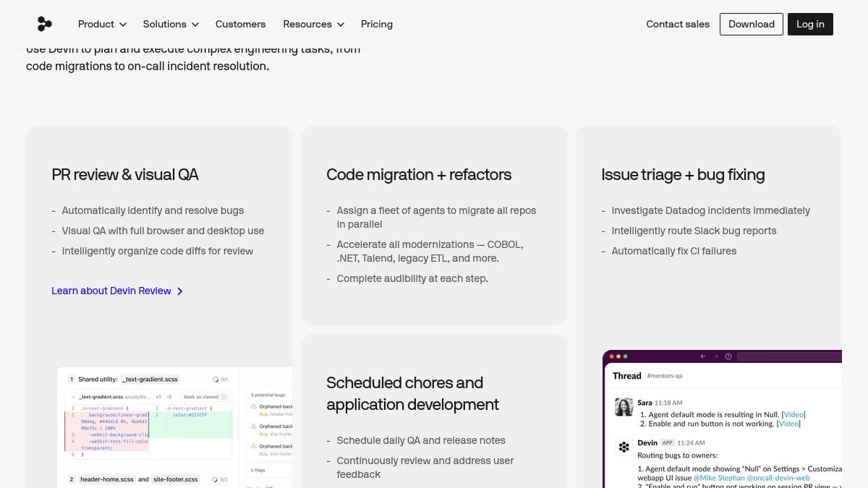
Task: Click Investigate Datadog incidents immediately bullet
Action: coord(710,210)
